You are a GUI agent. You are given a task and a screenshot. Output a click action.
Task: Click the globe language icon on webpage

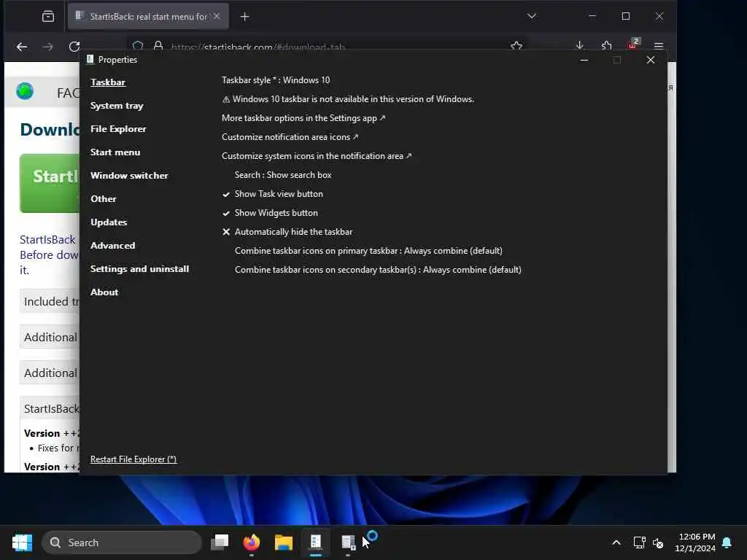(x=25, y=90)
